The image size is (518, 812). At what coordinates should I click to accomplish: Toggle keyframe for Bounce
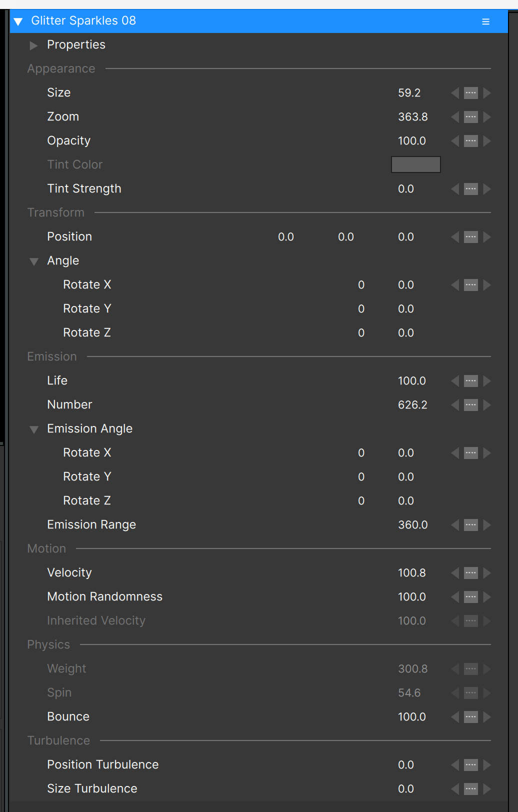pyautogui.click(x=471, y=717)
